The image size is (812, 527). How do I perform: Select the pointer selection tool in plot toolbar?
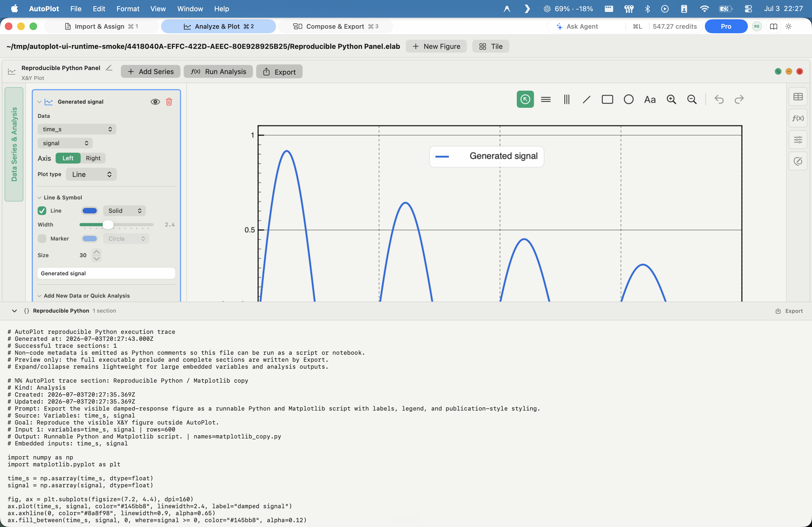pyautogui.click(x=525, y=99)
